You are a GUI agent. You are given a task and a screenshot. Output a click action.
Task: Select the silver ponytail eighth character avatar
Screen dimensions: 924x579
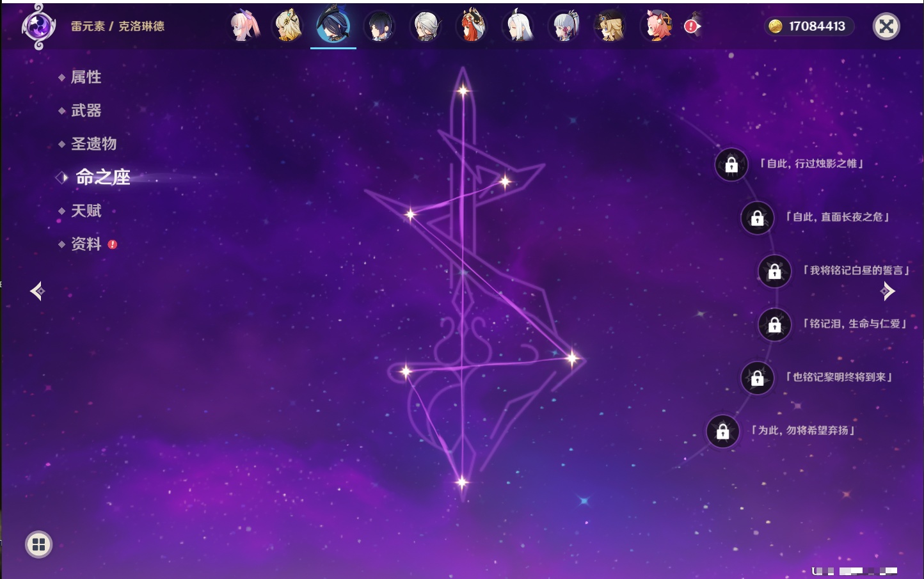[564, 26]
